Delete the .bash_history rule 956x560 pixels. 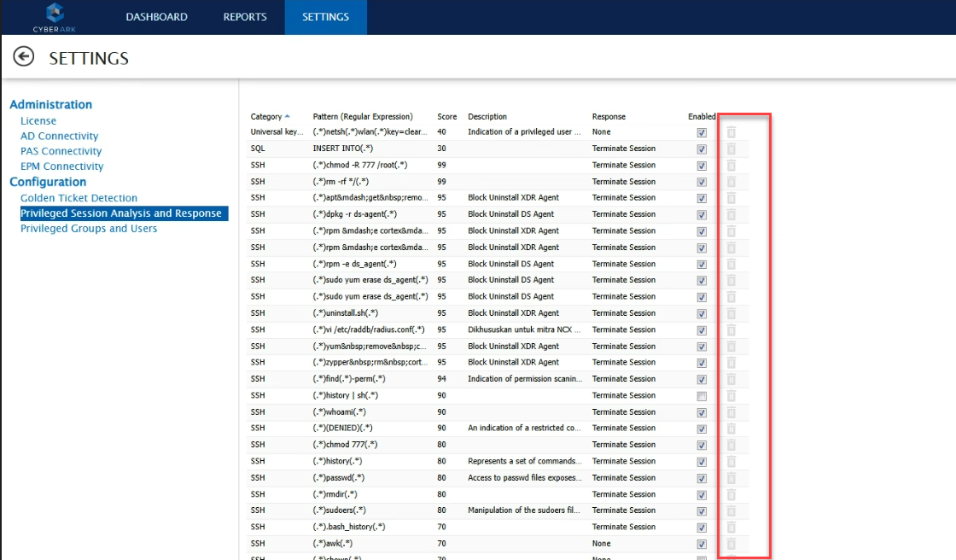coord(731,527)
